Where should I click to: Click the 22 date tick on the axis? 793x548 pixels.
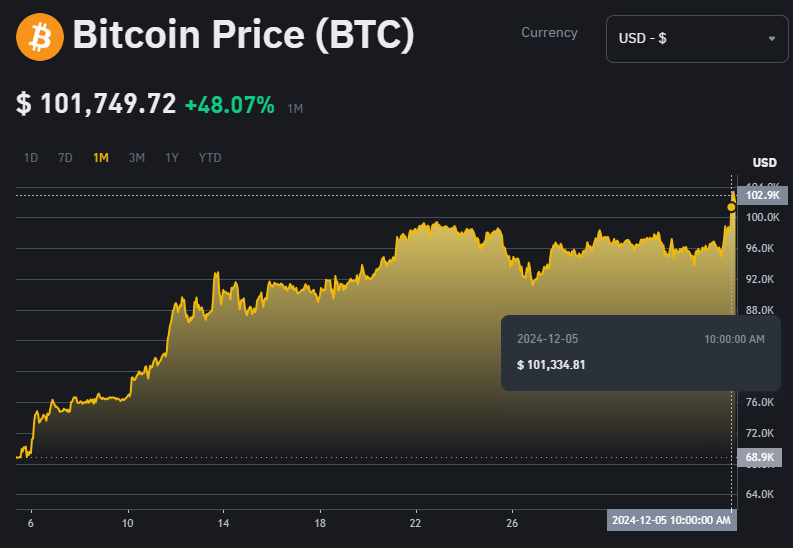click(415, 523)
